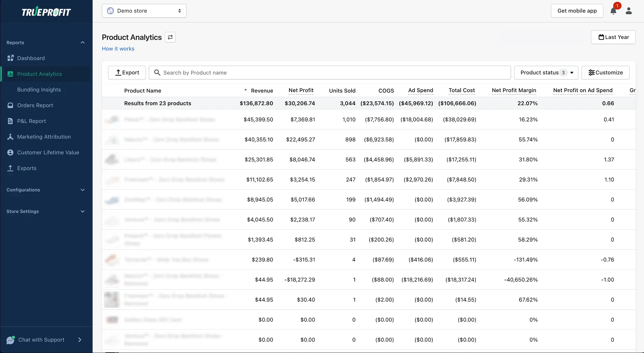Click the Search by Product name field
The image size is (644, 353).
pos(330,72)
